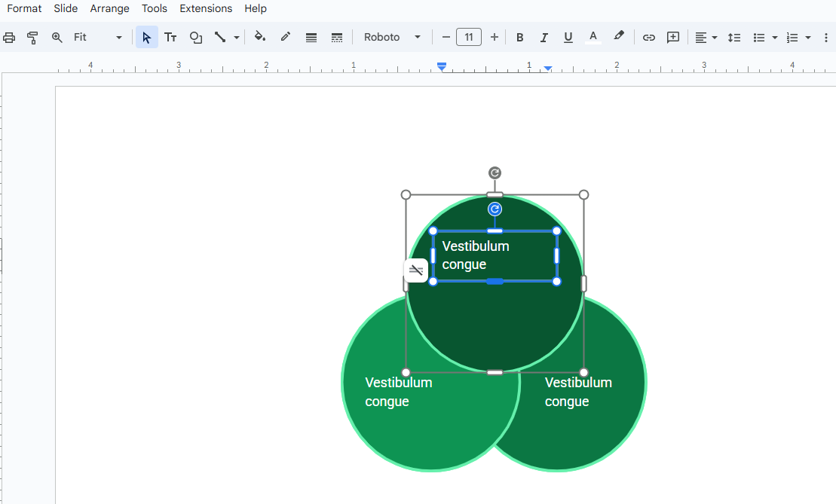Add a comment using the toolbar icon
The image size is (836, 504).
coord(673,37)
